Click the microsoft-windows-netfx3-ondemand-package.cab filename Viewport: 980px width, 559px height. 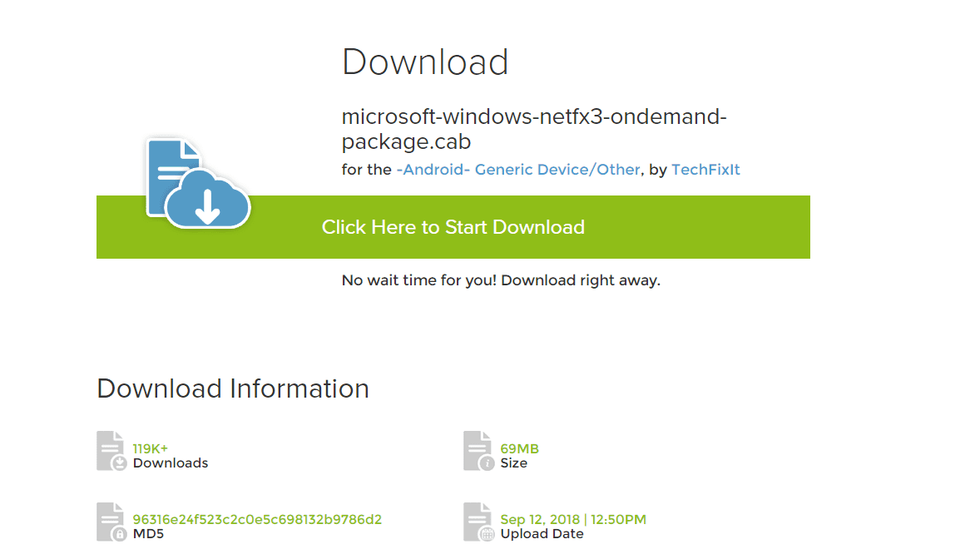533,129
